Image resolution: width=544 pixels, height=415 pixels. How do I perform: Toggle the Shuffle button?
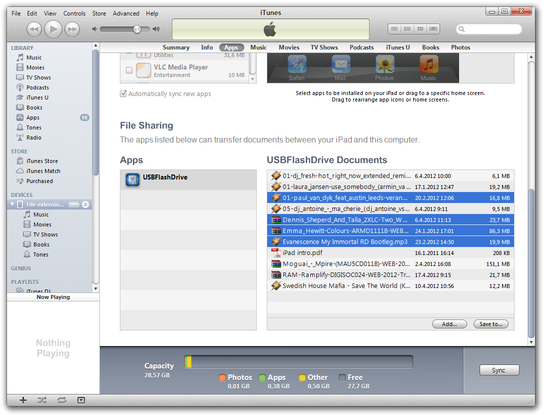[42, 400]
